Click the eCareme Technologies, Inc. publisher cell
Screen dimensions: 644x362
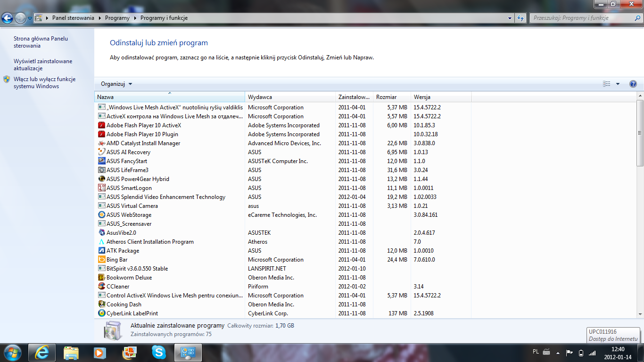[x=282, y=215]
